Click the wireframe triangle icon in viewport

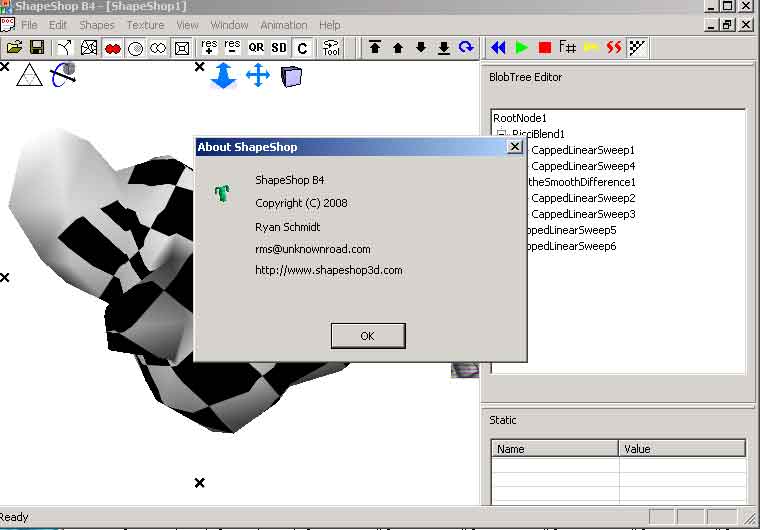pos(29,75)
